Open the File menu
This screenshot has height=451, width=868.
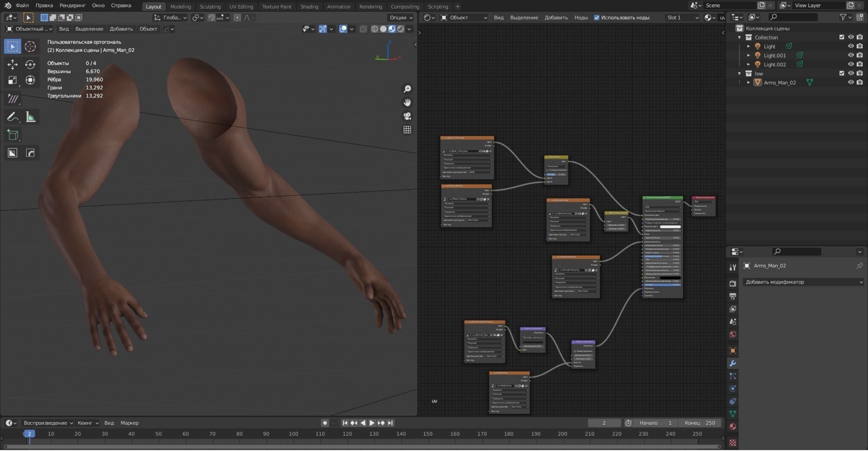coord(22,6)
